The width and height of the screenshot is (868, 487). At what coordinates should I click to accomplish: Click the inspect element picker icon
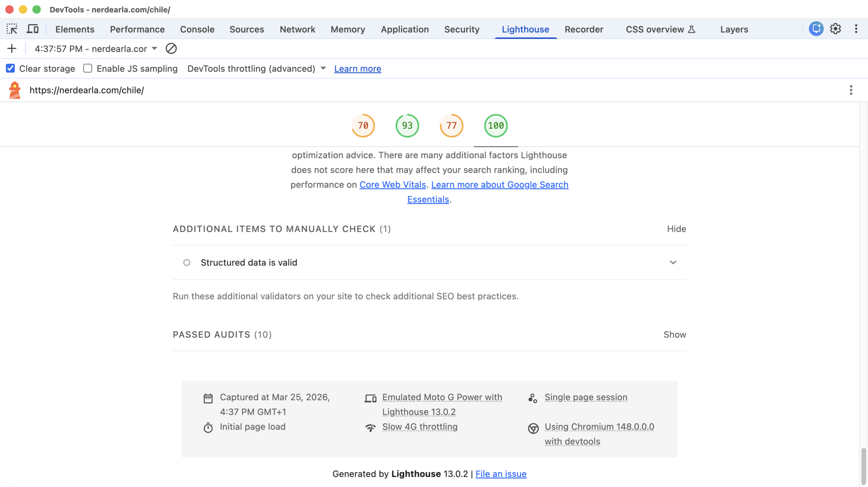[12, 29]
